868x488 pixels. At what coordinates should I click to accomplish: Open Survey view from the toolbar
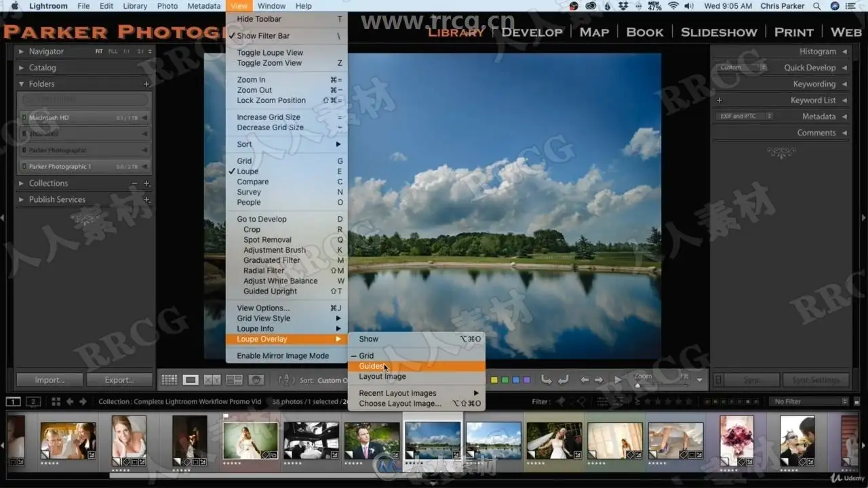[x=234, y=380]
